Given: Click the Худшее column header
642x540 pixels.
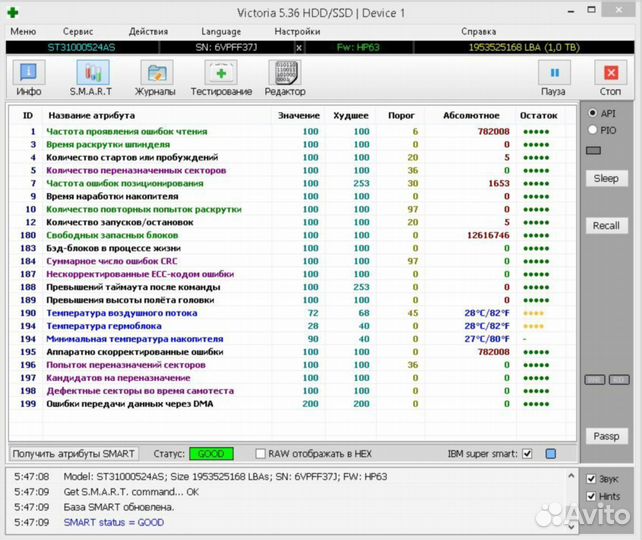Looking at the screenshot, I should point(350,116).
